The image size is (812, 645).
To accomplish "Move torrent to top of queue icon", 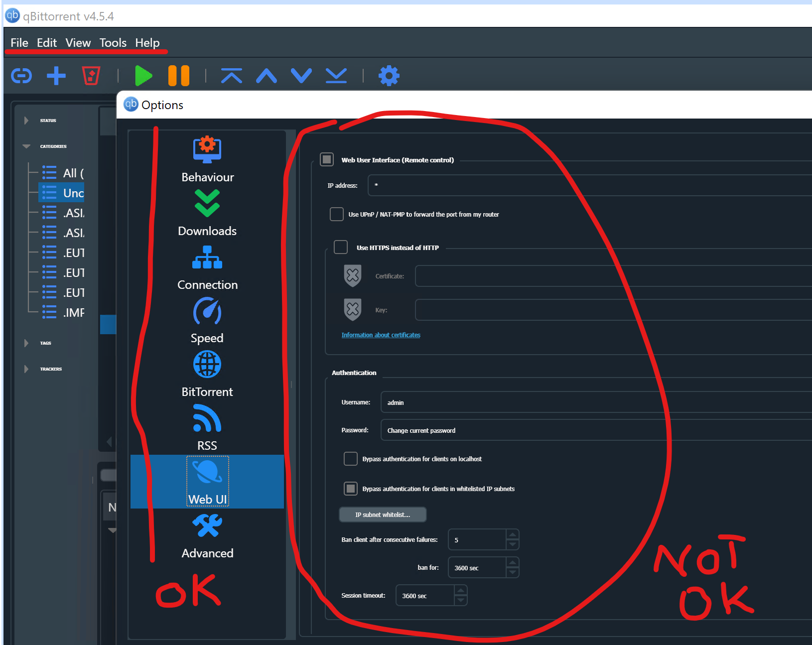I will (232, 76).
